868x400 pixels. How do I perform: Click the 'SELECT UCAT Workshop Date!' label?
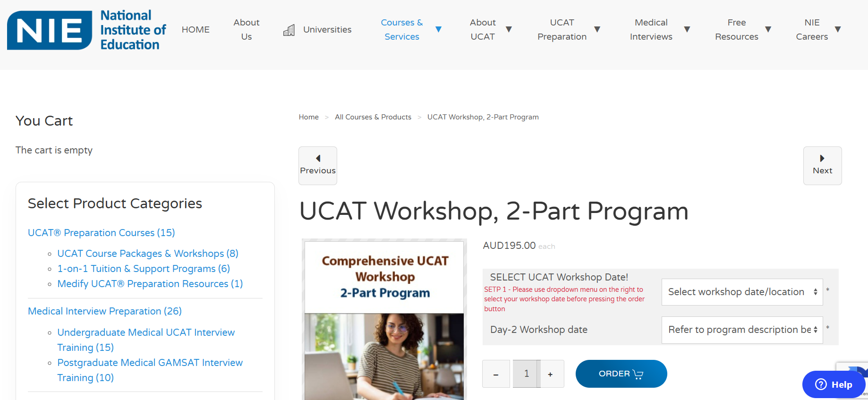click(x=559, y=277)
